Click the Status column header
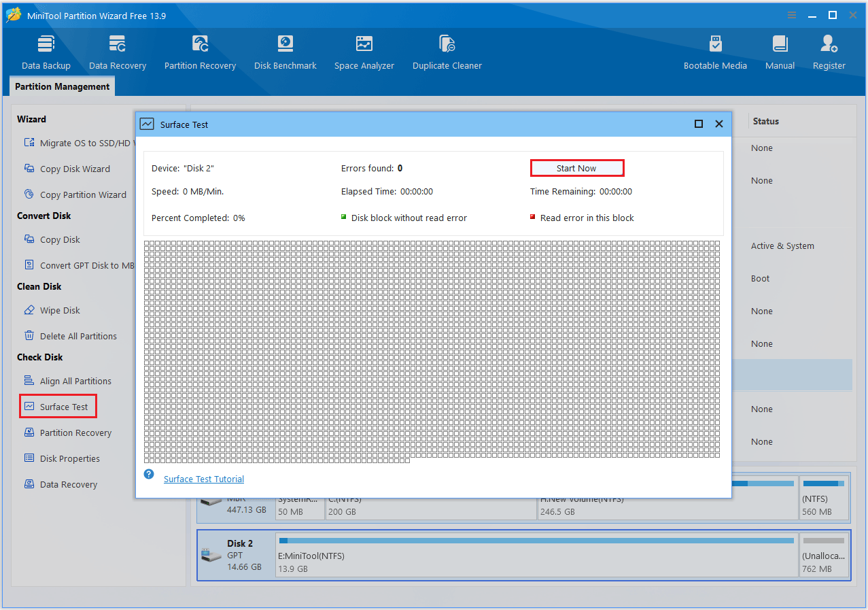This screenshot has height=610, width=868. (x=765, y=121)
